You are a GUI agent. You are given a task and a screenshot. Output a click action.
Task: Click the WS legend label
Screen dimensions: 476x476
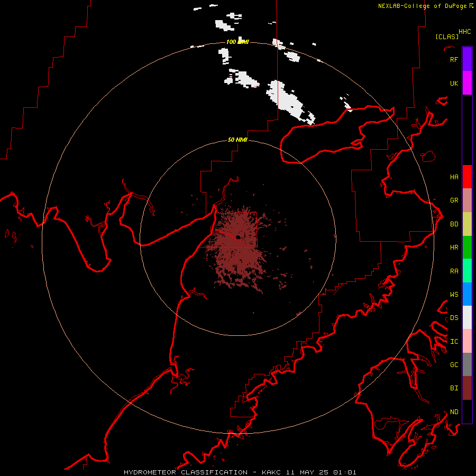click(x=454, y=295)
